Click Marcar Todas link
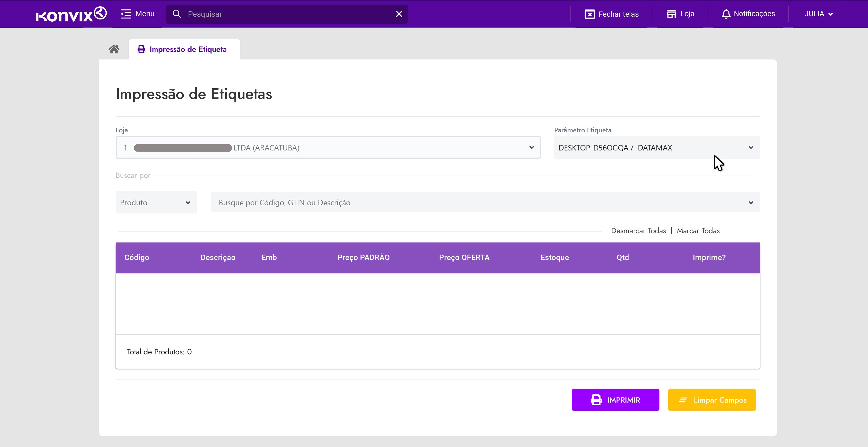This screenshot has width=868, height=447. click(x=698, y=231)
